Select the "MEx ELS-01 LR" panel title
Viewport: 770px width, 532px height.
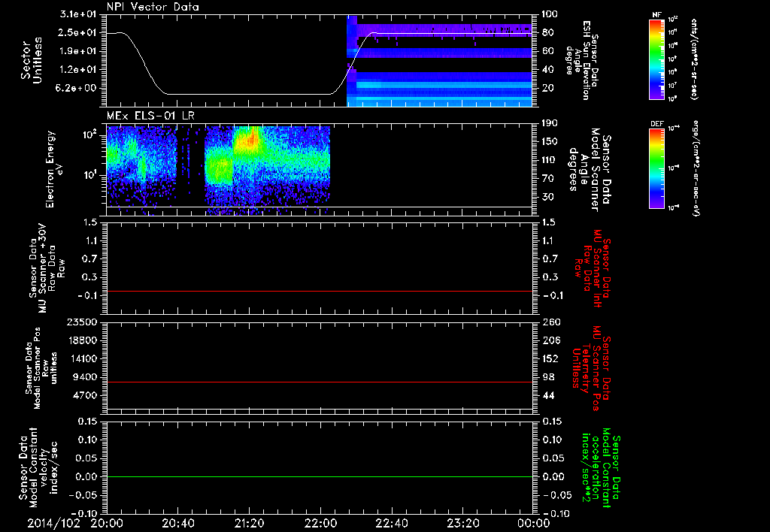tap(150, 116)
